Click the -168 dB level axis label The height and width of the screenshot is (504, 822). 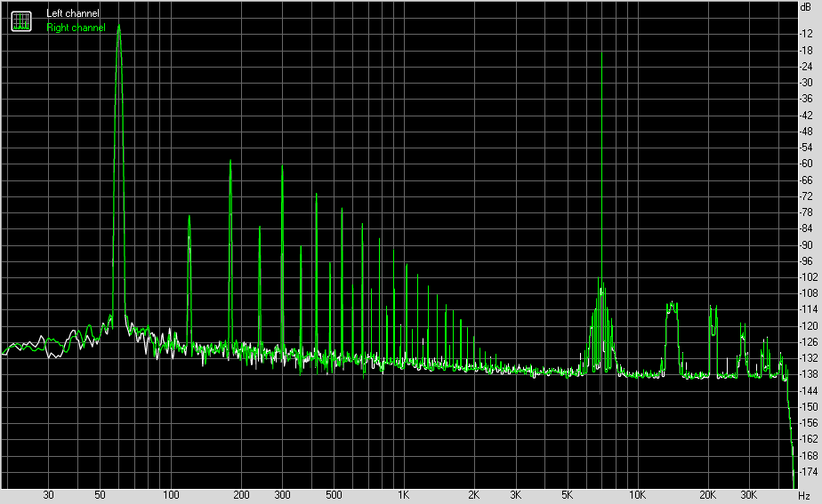[809, 456]
